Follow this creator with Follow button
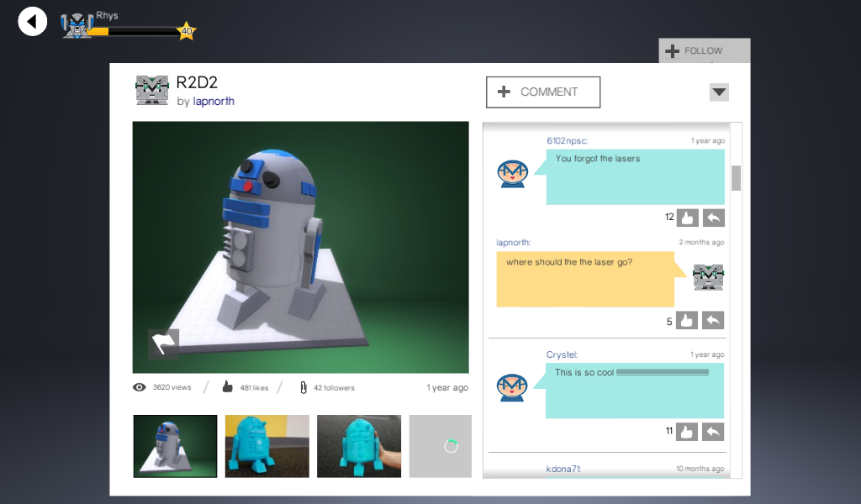Viewport: 861px width, 504px height. point(705,50)
